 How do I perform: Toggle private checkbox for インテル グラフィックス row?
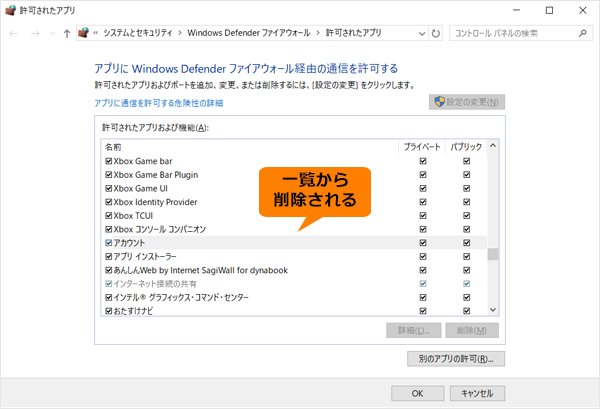(423, 297)
